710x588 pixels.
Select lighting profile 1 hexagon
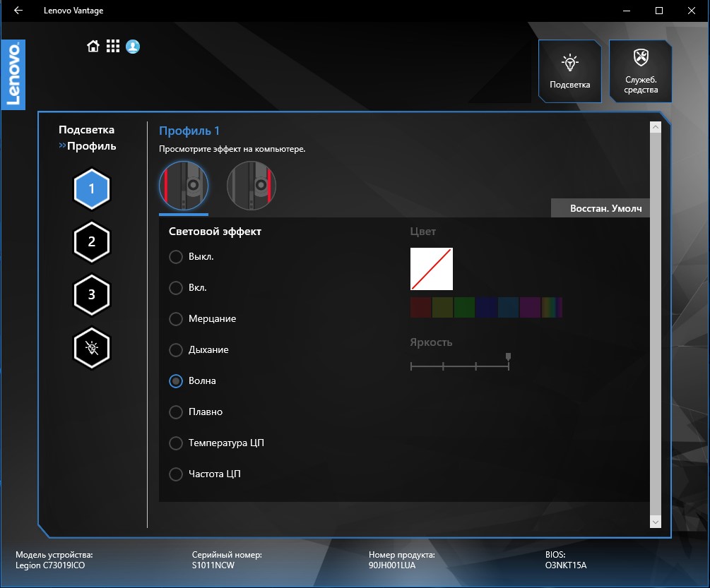(x=91, y=189)
